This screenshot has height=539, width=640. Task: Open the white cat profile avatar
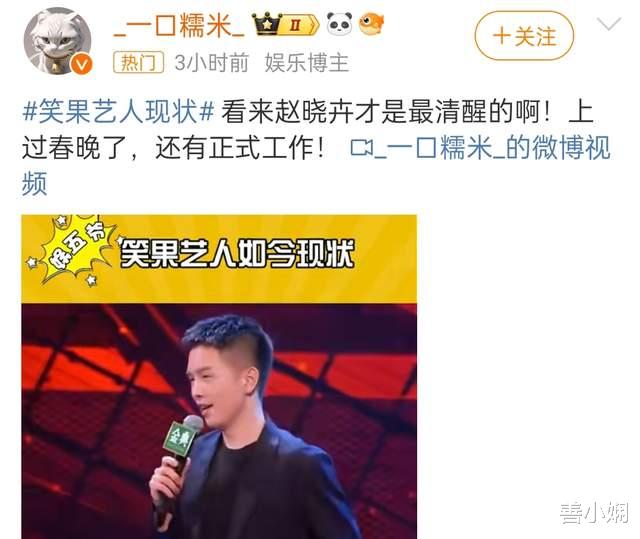[58, 41]
